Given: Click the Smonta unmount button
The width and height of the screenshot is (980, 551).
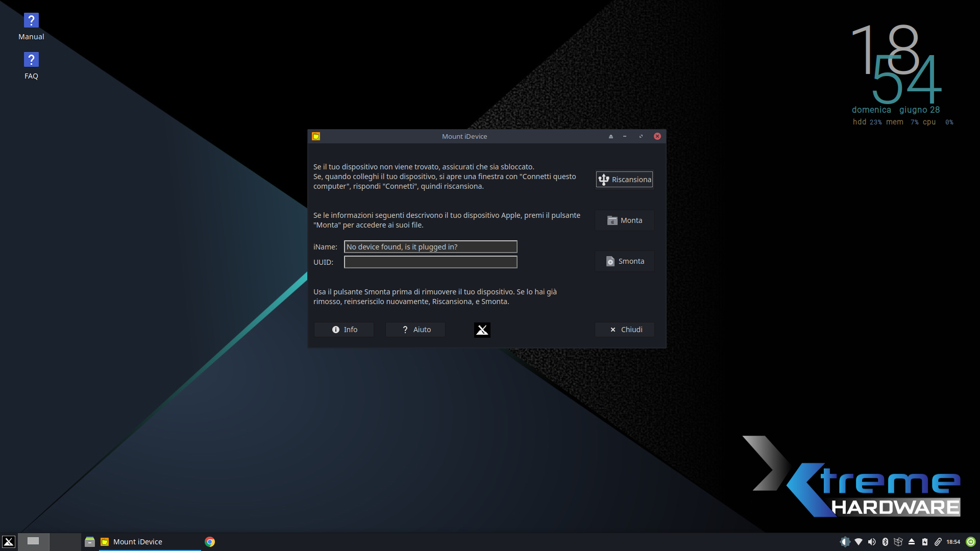Looking at the screenshot, I should coord(624,261).
